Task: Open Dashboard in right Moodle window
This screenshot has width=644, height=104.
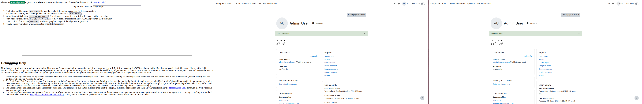Action: [x=461, y=4]
